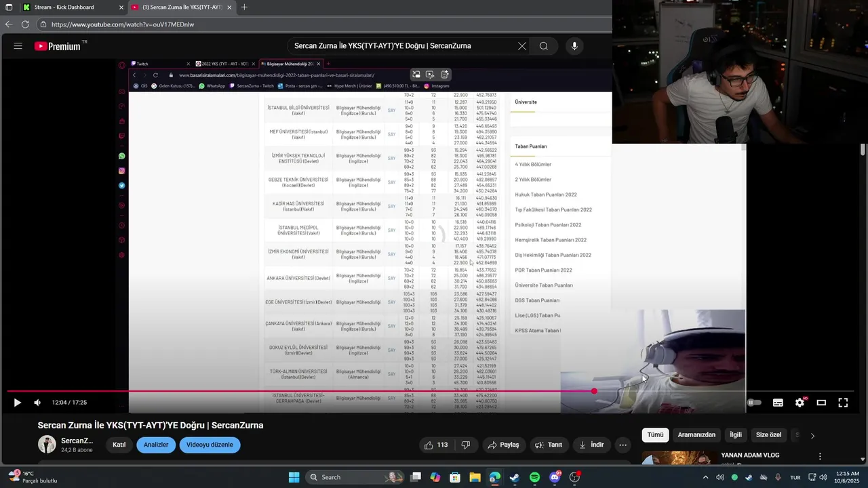Open Analizler for this video
Viewport: 868px width, 488px height.
(156, 445)
